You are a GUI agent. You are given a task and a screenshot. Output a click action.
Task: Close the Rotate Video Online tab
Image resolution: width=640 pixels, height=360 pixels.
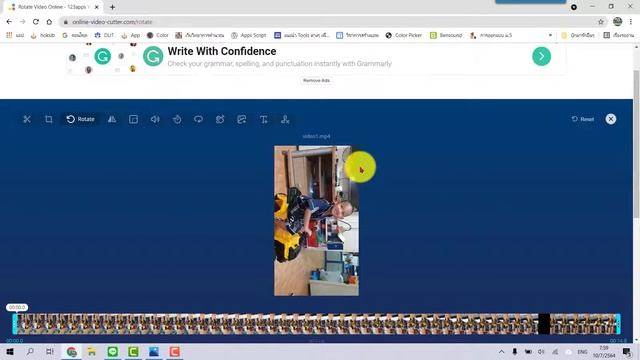[97, 7]
